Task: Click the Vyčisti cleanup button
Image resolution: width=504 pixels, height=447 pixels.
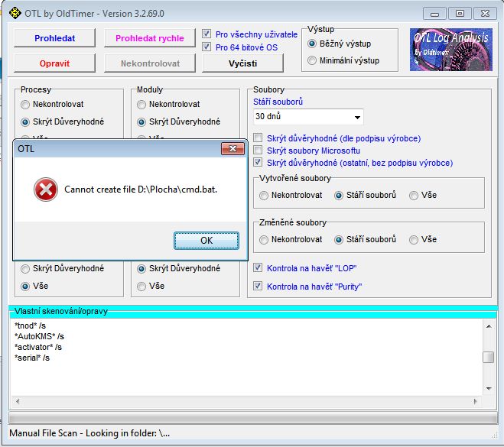Action: (x=242, y=63)
